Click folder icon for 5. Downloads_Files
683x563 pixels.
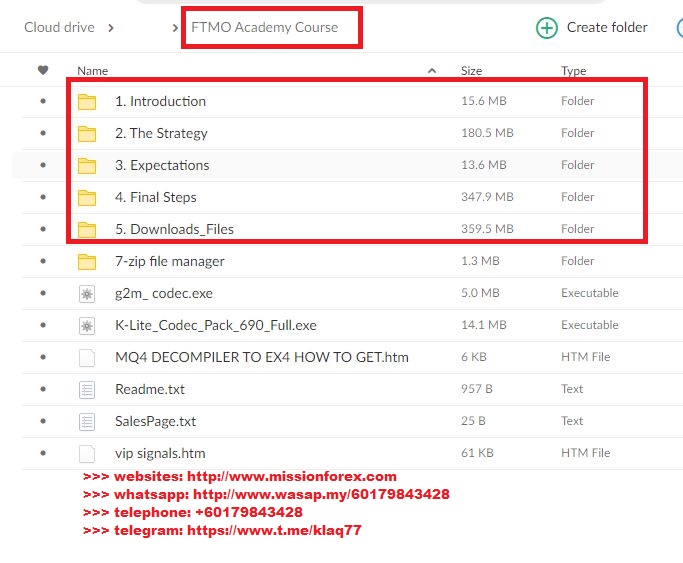pos(87,230)
